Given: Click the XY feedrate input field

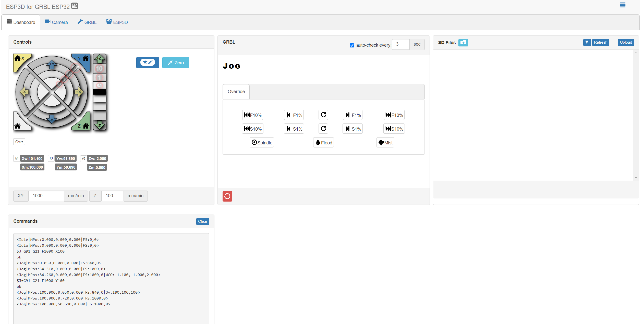Looking at the screenshot, I should 46,196.
